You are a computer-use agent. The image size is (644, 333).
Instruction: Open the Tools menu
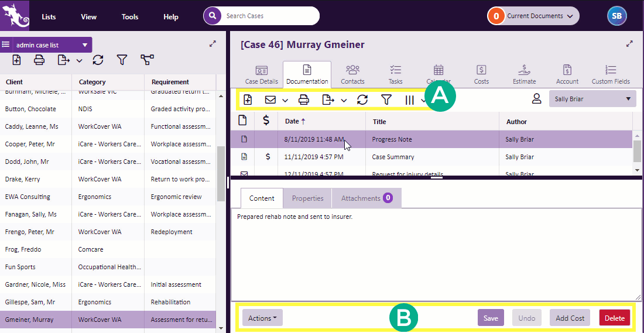[x=129, y=17]
